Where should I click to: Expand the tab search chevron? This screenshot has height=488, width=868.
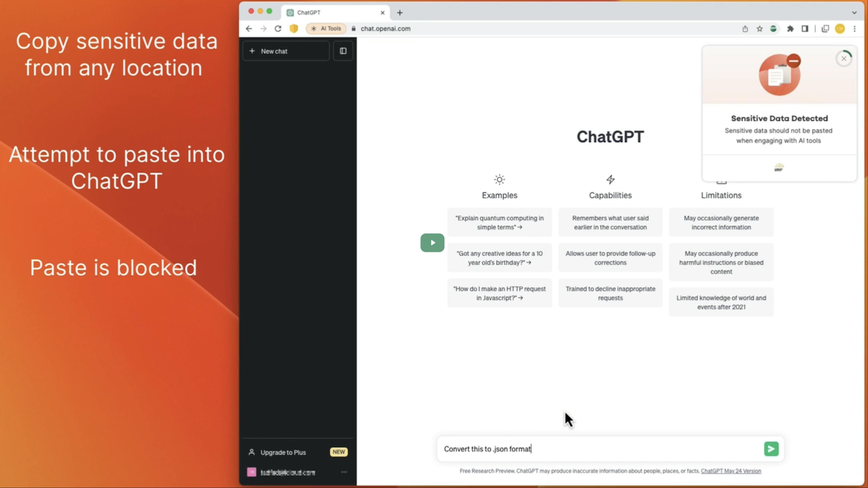pos(854,12)
